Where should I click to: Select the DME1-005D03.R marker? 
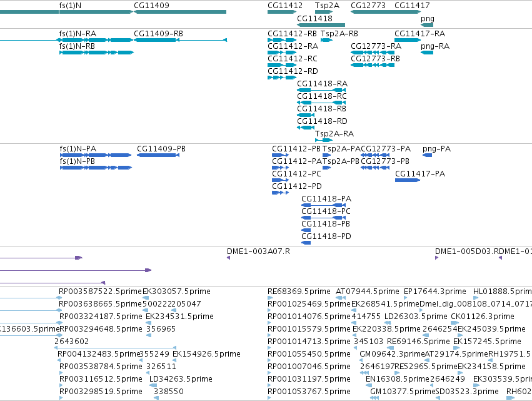pyautogui.click(x=436, y=258)
